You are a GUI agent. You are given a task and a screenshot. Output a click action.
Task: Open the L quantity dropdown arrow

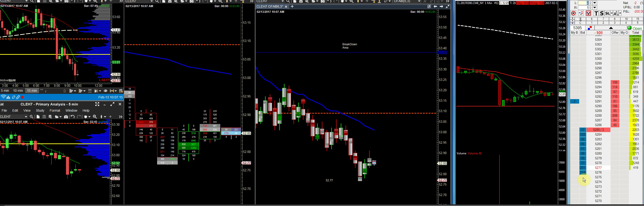(x=595, y=3)
